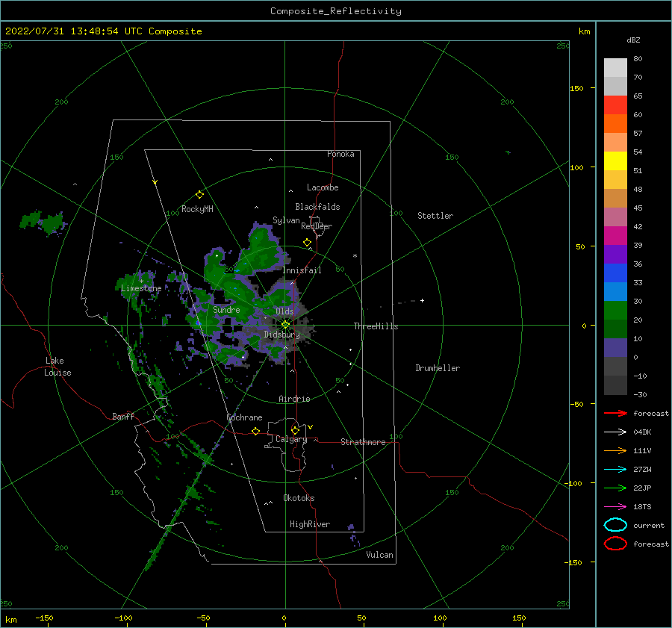Click the bright yellow swatch in dBZ legend

pos(615,161)
